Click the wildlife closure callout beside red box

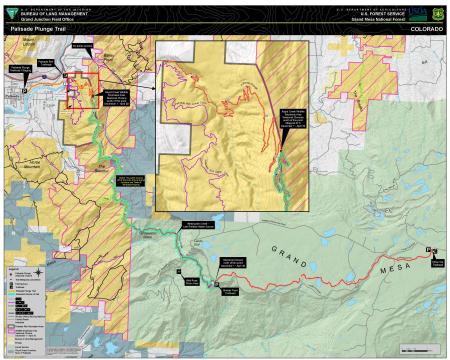[x=116, y=98]
